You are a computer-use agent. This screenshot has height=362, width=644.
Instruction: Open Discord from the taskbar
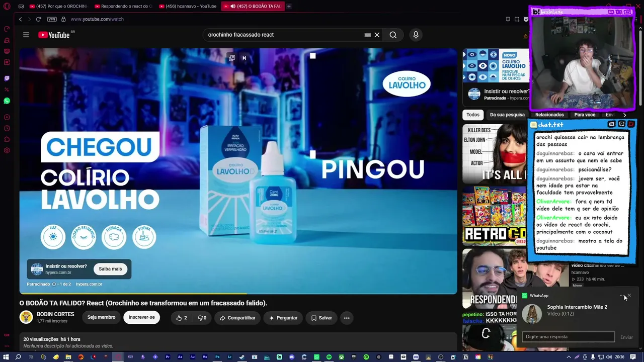(x=292, y=357)
